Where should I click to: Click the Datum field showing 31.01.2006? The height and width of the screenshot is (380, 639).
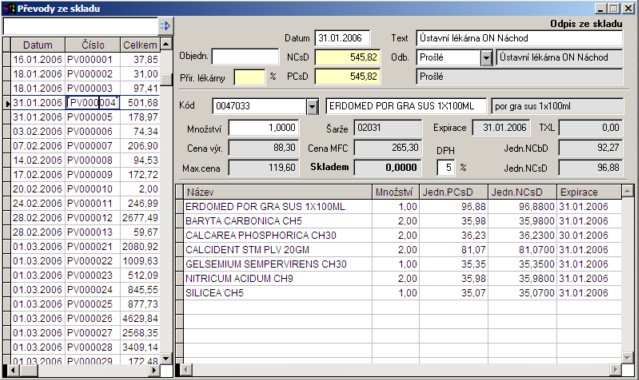coord(342,38)
